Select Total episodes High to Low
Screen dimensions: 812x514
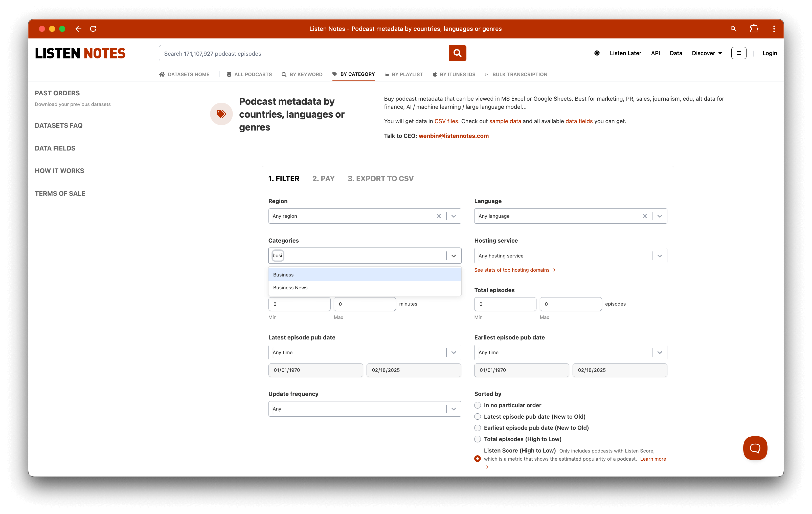coord(477,439)
